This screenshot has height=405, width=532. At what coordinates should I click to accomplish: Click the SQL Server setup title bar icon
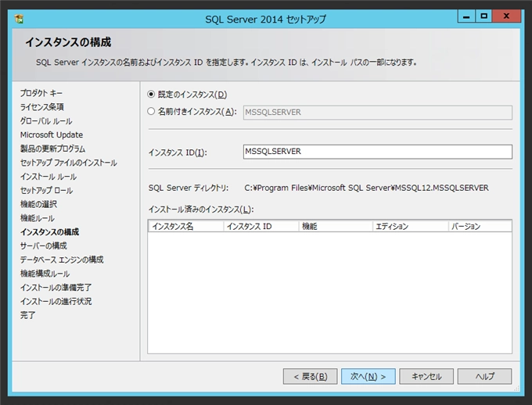point(19,19)
